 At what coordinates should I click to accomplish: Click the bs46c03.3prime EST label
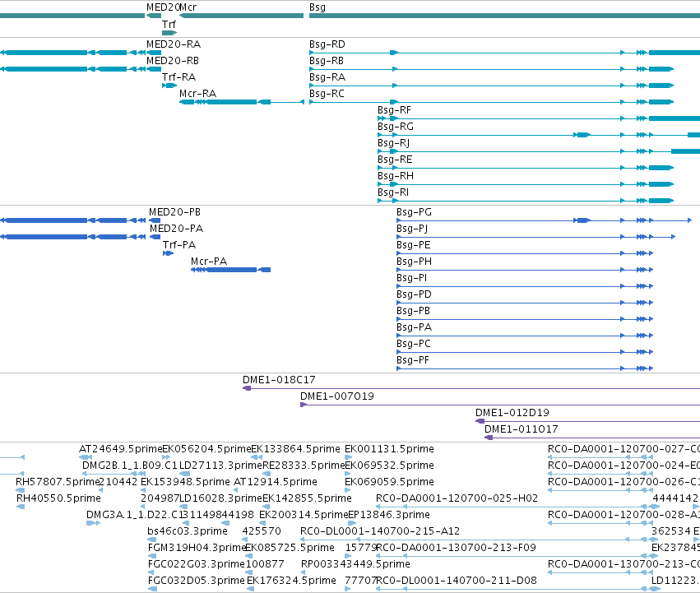coord(188,531)
